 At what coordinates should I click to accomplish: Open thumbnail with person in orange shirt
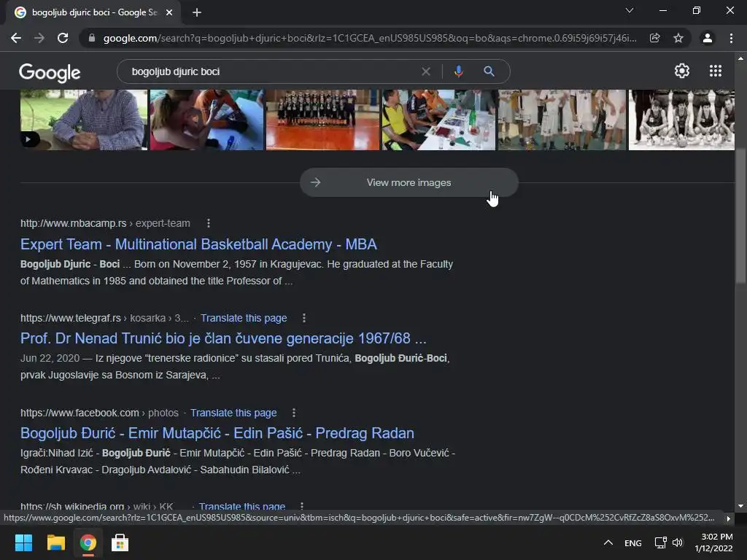click(x=206, y=120)
